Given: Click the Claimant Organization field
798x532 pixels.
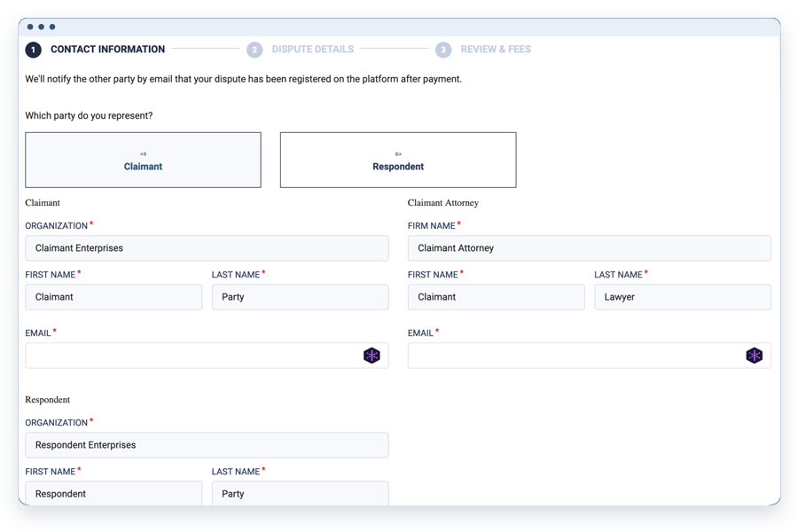Looking at the screenshot, I should (207, 248).
